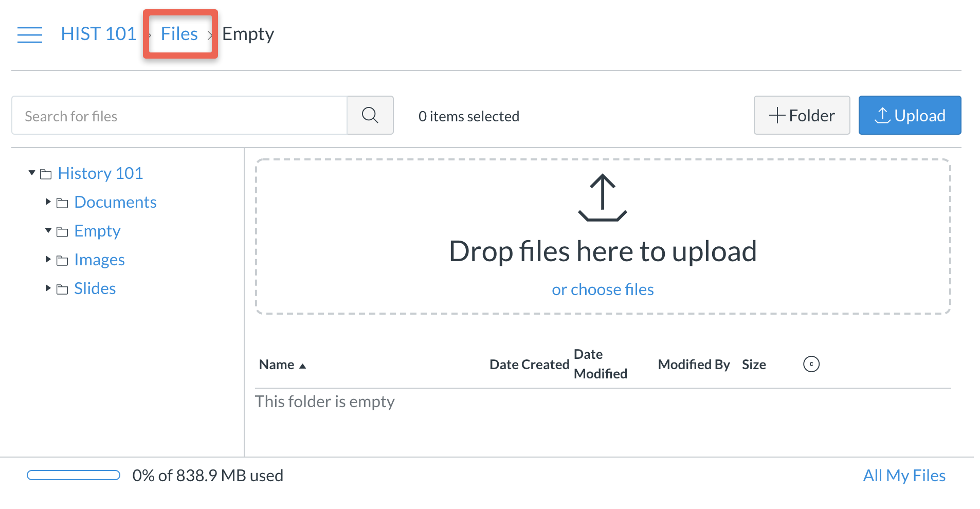Expand the Documents folder tree arrow
The image size is (980, 509).
tap(48, 202)
